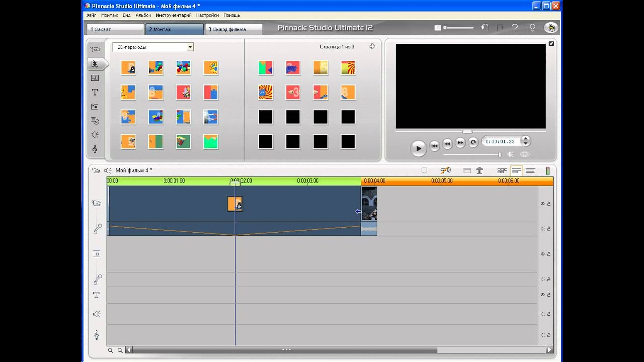644x362 pixels.
Task: Switch to the 3 Вывод фильма tab
Action: 233,29
